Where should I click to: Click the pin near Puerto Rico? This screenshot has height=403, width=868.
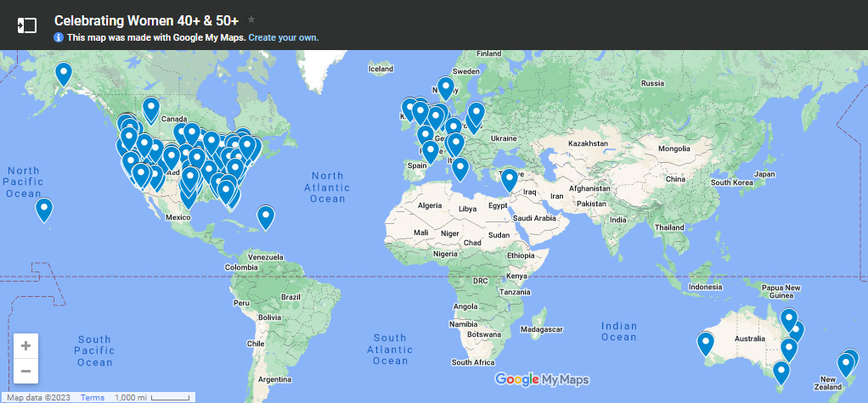266,218
